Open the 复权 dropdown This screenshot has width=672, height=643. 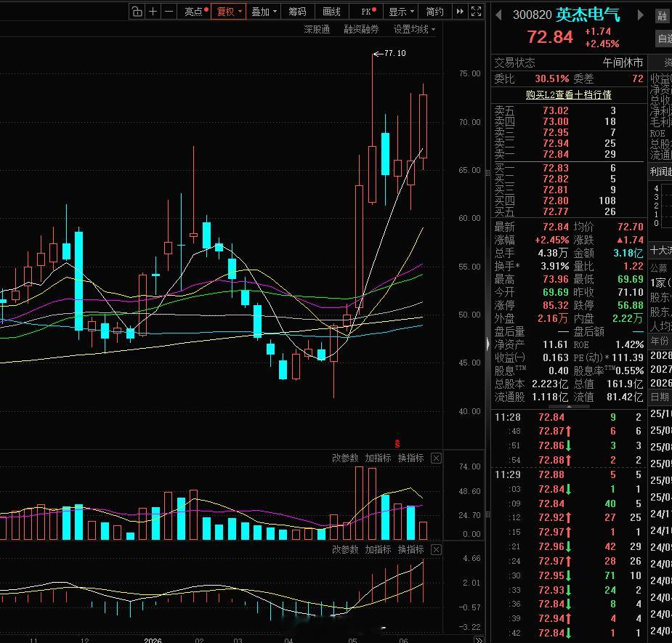228,12
